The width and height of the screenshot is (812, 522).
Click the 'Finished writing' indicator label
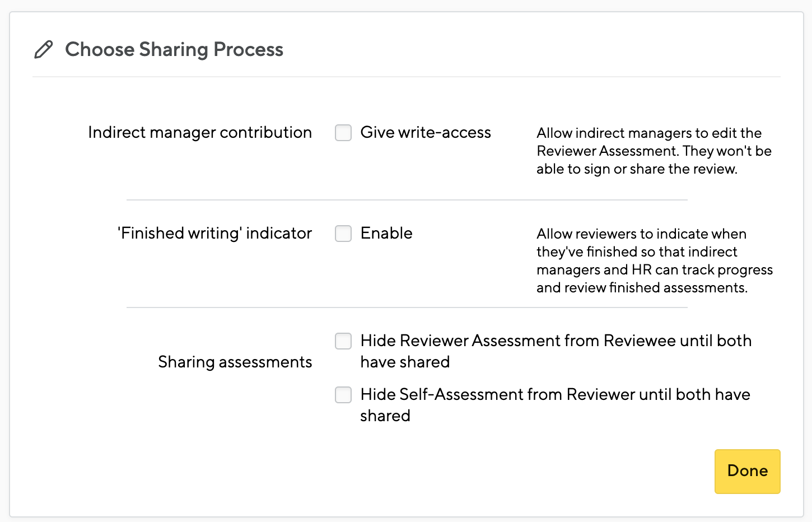pyautogui.click(x=214, y=234)
